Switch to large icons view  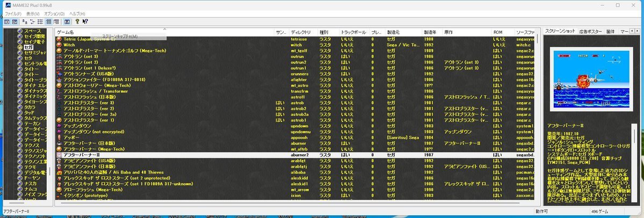point(25,21)
